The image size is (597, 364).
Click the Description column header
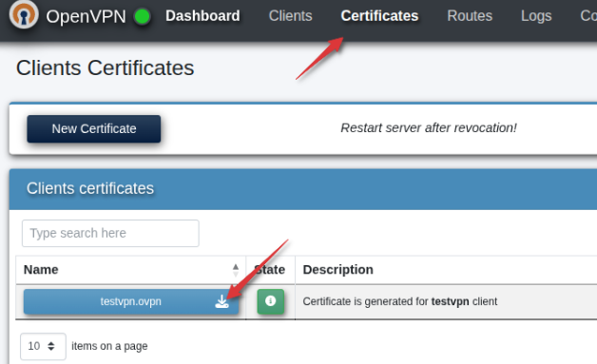point(338,270)
